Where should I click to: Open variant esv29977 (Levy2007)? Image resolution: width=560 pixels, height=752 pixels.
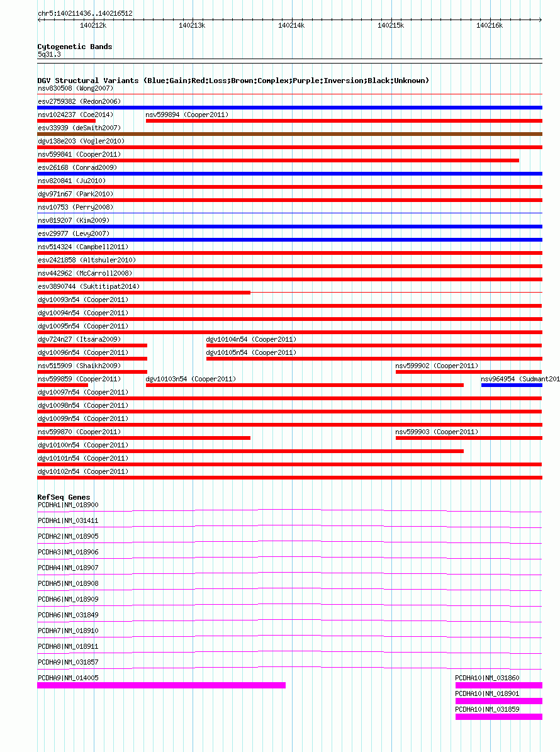point(74,233)
